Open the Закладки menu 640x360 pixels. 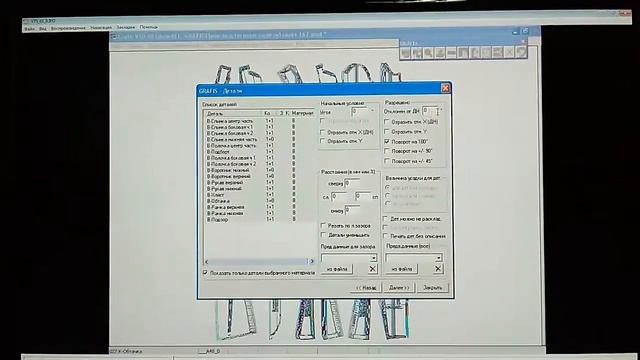[x=125, y=27]
